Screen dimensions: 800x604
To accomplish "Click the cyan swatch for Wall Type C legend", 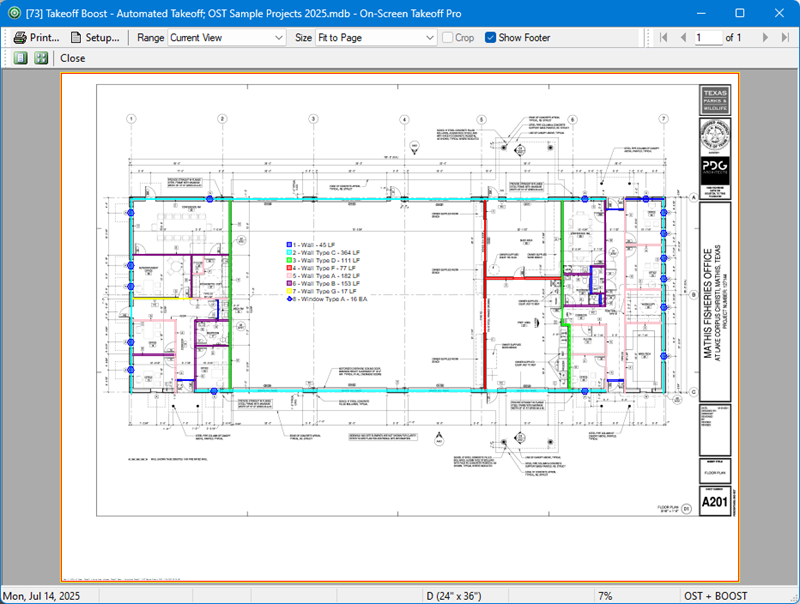I will point(289,253).
